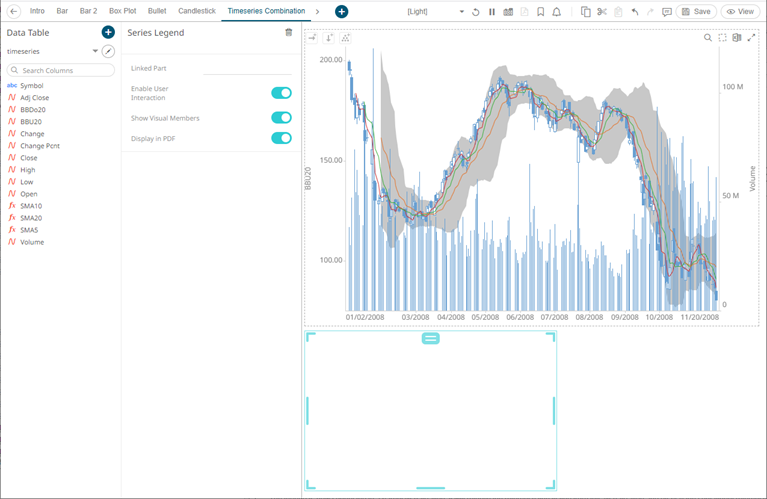Open the Box Plot tab
The height and width of the screenshot is (499, 767).
click(122, 11)
